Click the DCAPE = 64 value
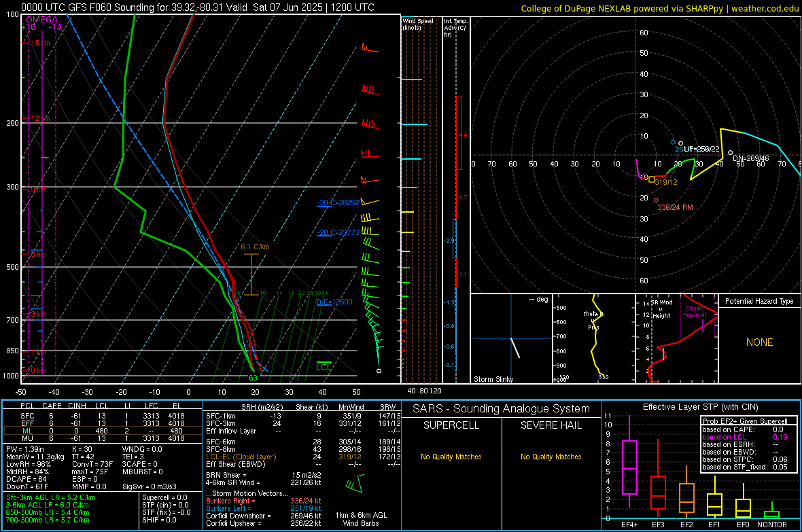 click(26, 479)
